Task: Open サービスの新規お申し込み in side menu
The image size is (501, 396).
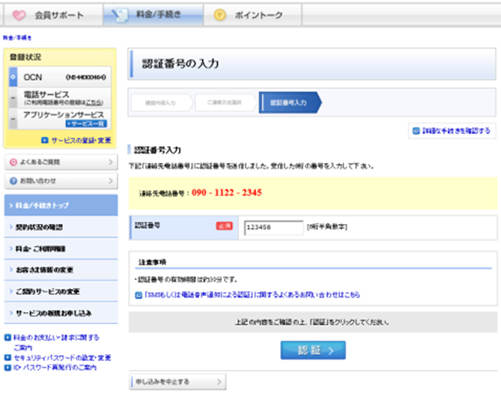Action: point(61,313)
